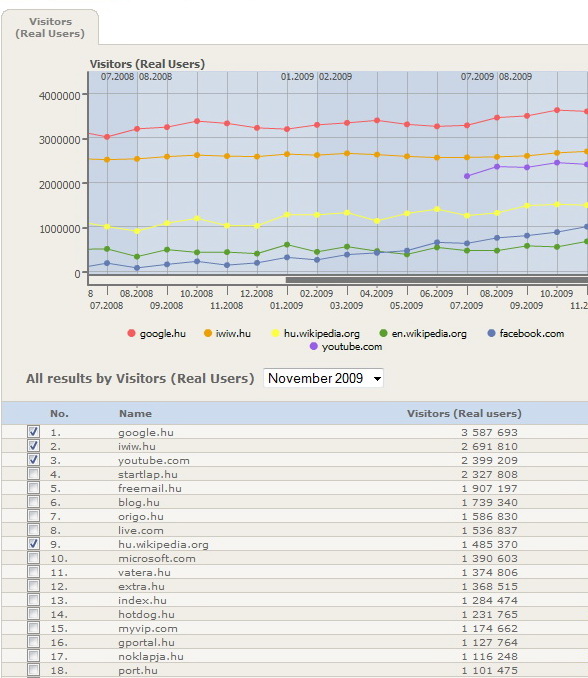
Task: Click the microsoft.com table entry
Action: (157, 558)
